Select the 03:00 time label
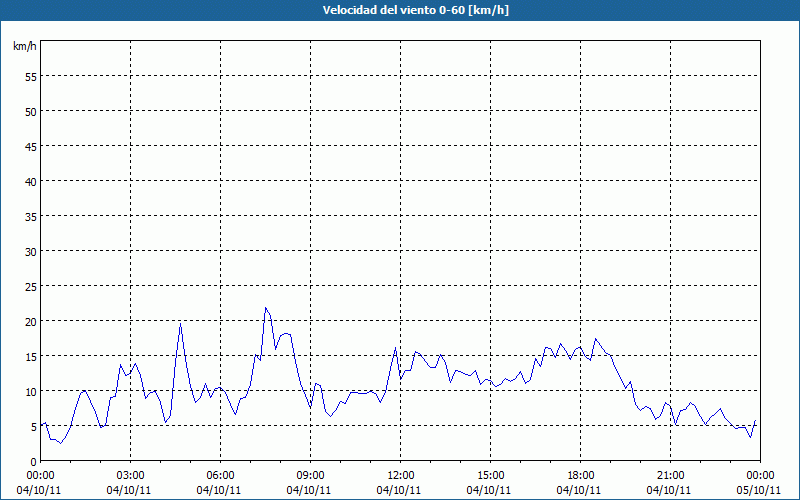The width and height of the screenshot is (800, 500). 131,476
